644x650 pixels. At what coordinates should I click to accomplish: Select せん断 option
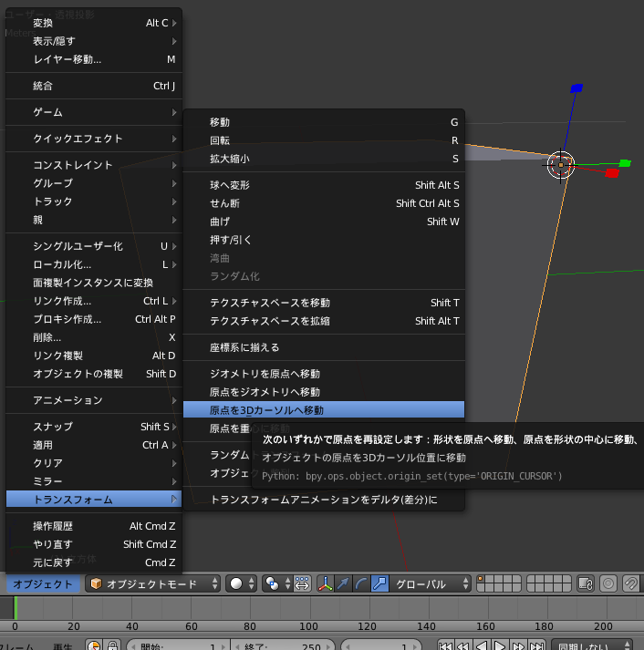(x=324, y=203)
